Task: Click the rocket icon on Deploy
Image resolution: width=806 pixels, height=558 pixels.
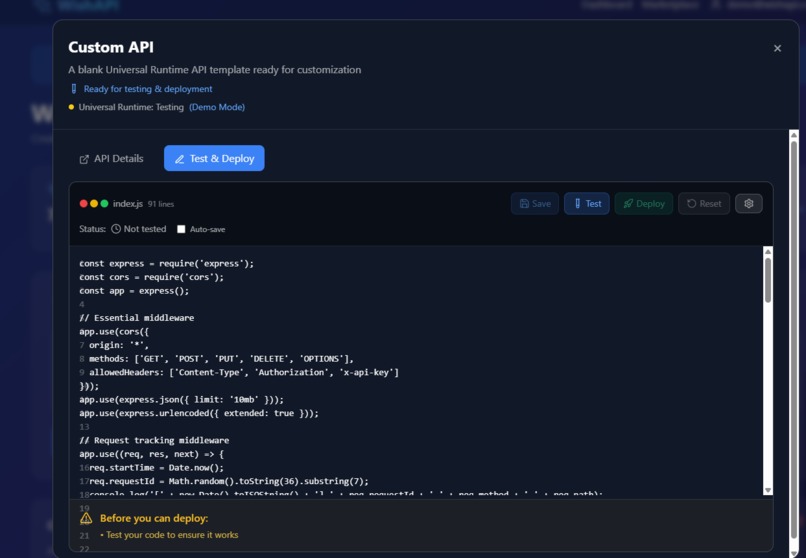Action: [x=628, y=203]
